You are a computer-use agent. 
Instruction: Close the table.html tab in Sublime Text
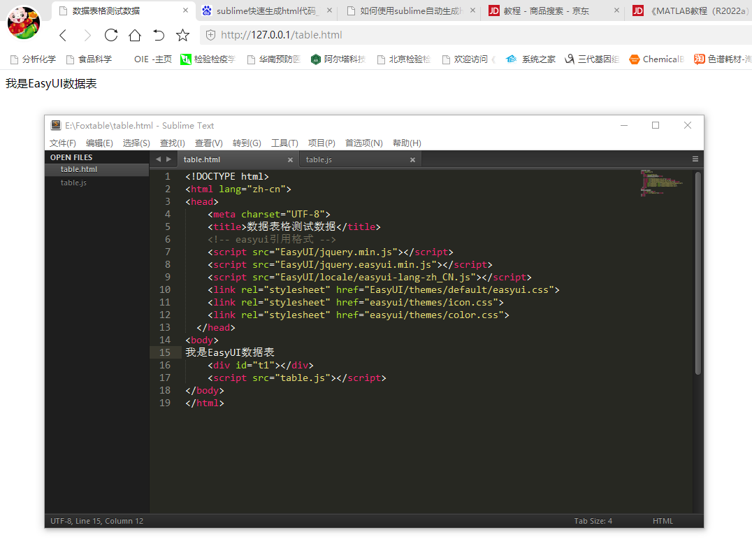(290, 160)
